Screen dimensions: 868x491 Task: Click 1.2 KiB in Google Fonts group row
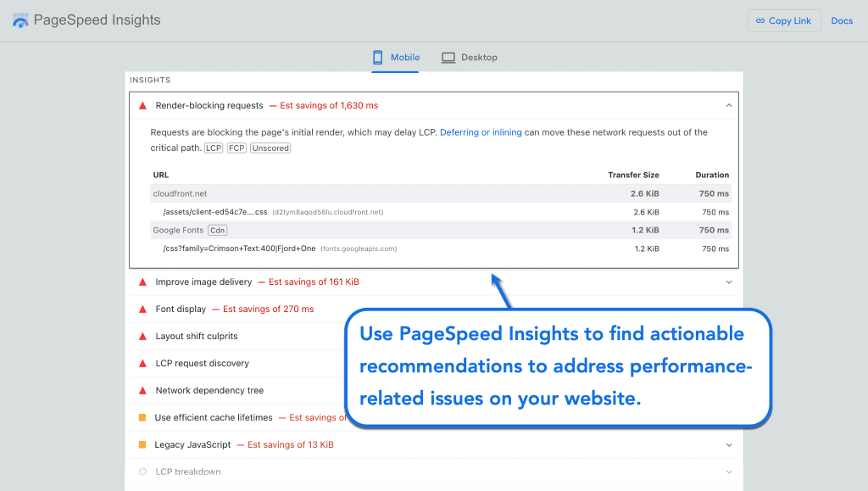point(645,231)
